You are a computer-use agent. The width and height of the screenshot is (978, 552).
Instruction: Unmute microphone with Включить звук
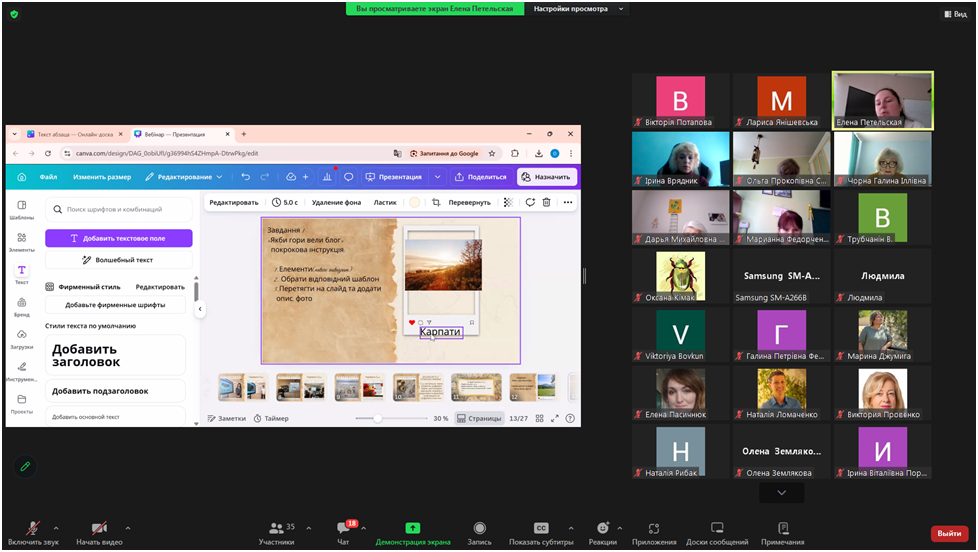click(x=32, y=529)
